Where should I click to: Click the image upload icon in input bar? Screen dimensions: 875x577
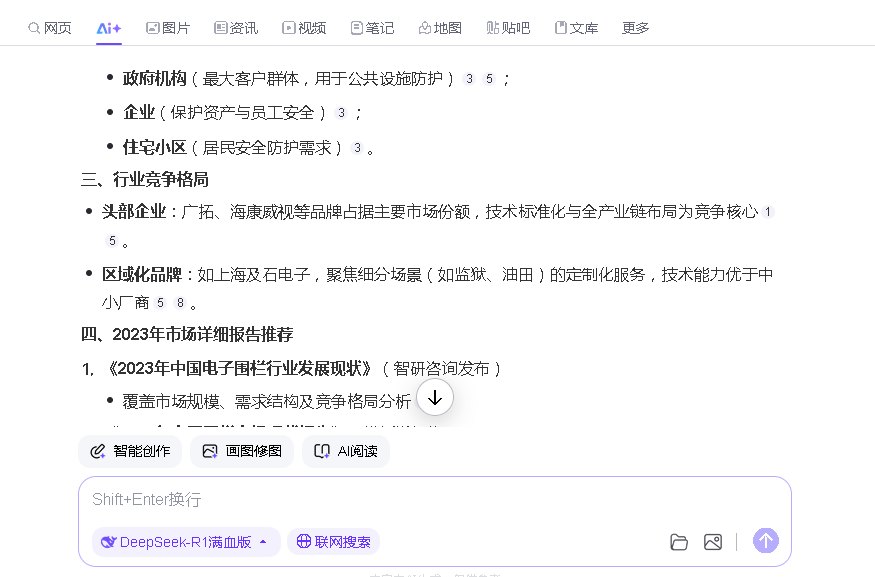[x=713, y=541]
